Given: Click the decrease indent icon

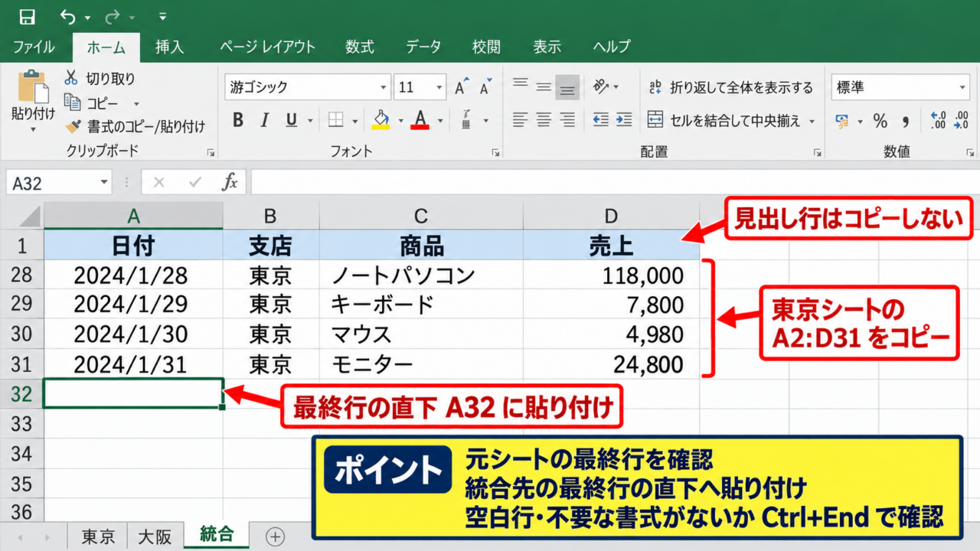Looking at the screenshot, I should [600, 119].
